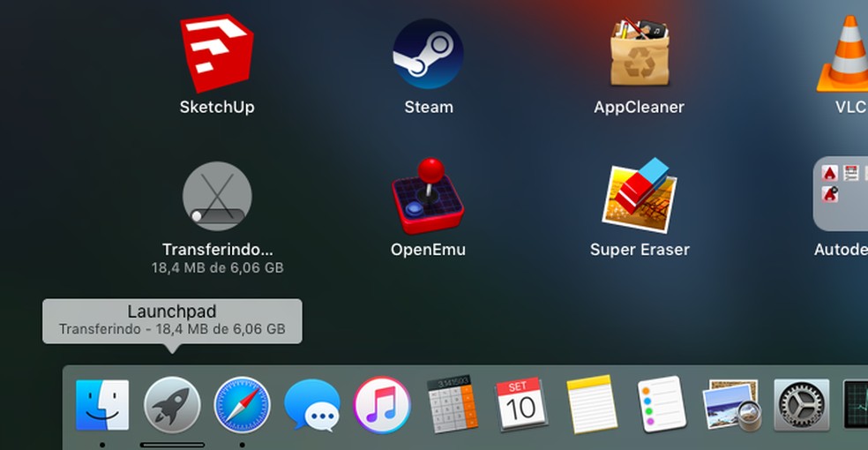This screenshot has height=450, width=868.
Task: Open Finder in the Dock
Action: tap(102, 405)
